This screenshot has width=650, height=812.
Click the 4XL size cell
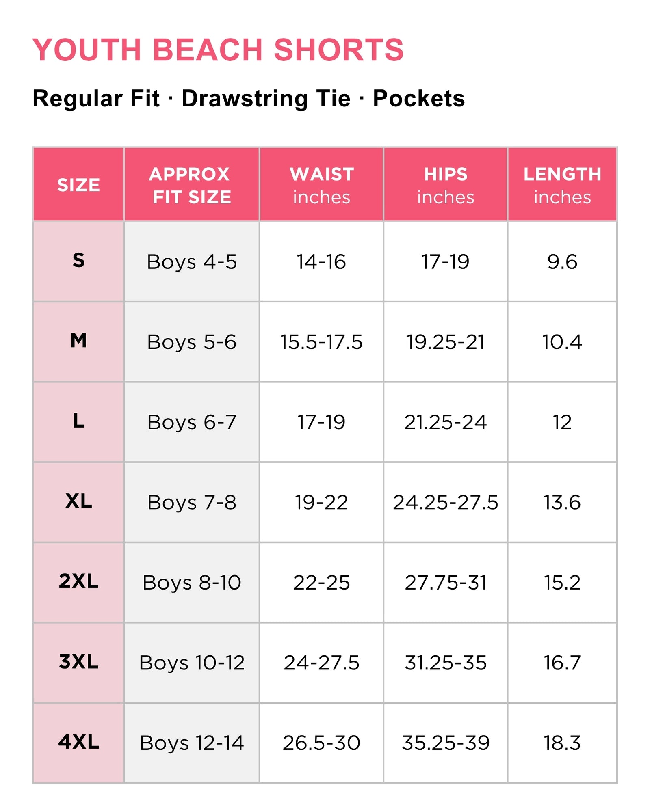pyautogui.click(x=78, y=743)
